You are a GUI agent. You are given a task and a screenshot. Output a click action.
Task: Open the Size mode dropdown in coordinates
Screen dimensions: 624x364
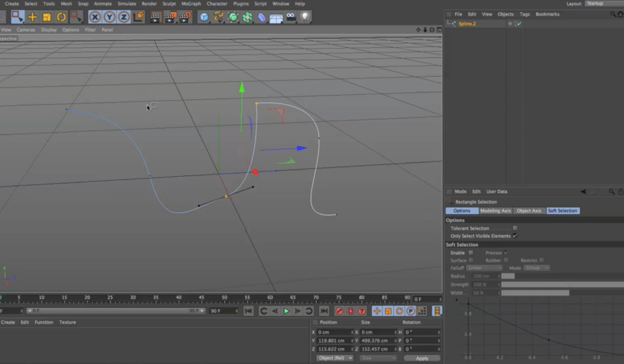pyautogui.click(x=378, y=358)
